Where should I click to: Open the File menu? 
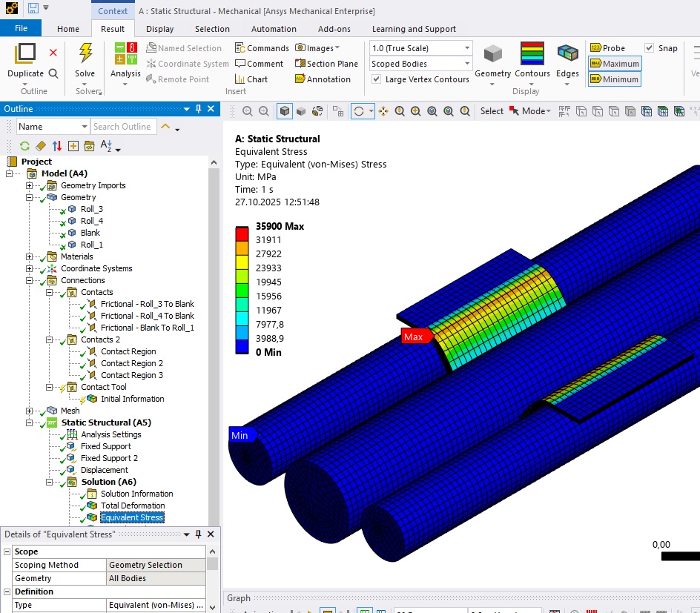[21, 29]
